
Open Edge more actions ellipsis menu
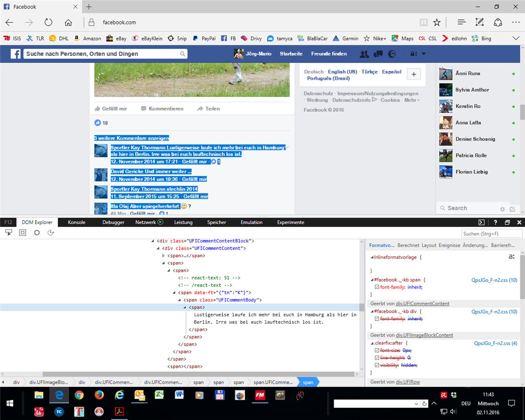[x=516, y=23]
